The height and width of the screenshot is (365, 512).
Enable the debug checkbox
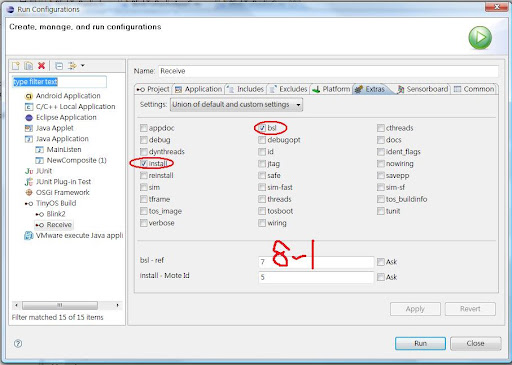tap(144, 140)
